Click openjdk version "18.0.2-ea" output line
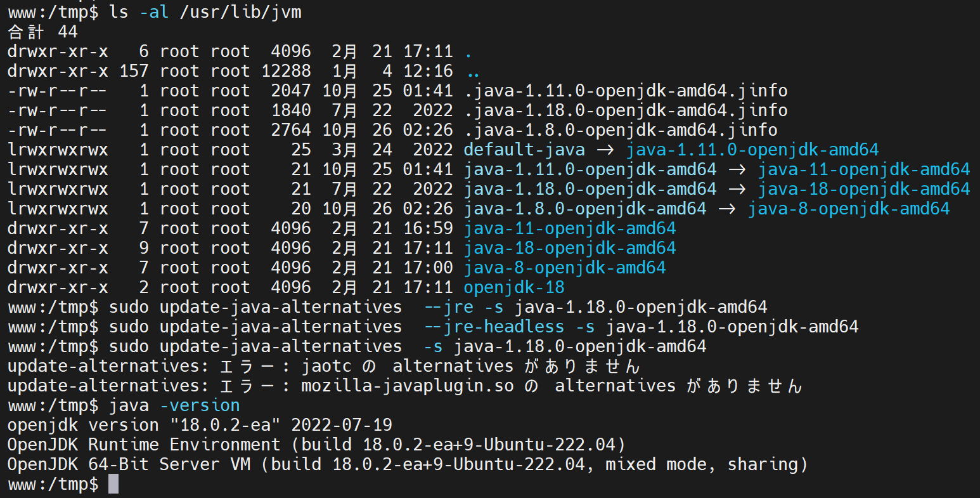Screen dimensions: 980x498 click(x=200, y=426)
